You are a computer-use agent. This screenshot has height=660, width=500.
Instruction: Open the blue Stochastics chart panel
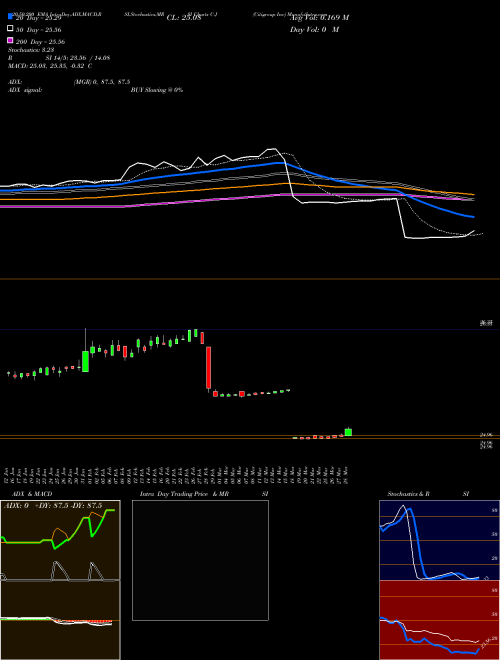439,540
